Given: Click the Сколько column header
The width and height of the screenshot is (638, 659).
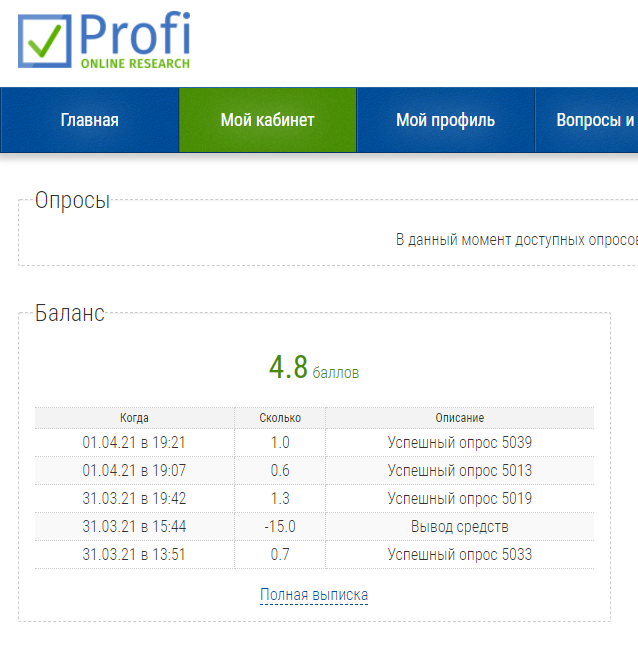Looking at the screenshot, I should pos(280,418).
